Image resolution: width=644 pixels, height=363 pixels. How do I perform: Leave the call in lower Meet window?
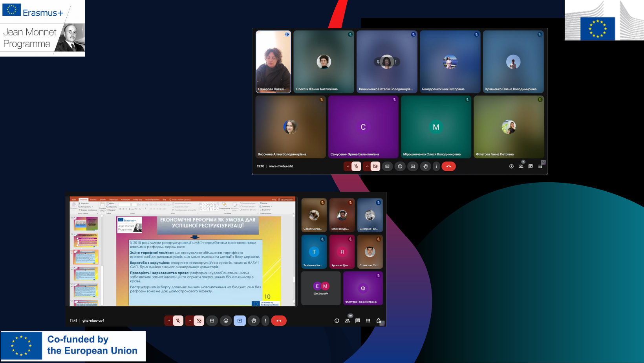coord(279,321)
